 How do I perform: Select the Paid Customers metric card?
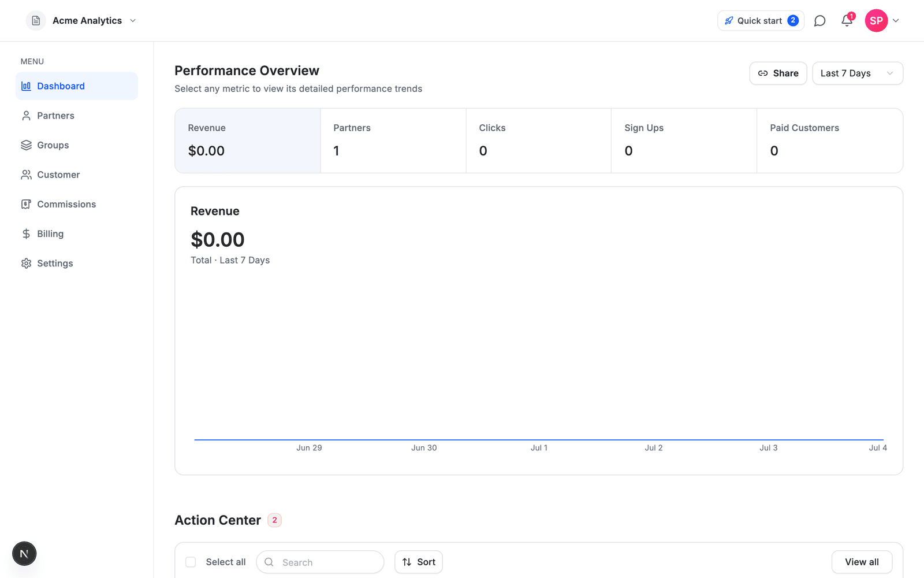(830, 140)
